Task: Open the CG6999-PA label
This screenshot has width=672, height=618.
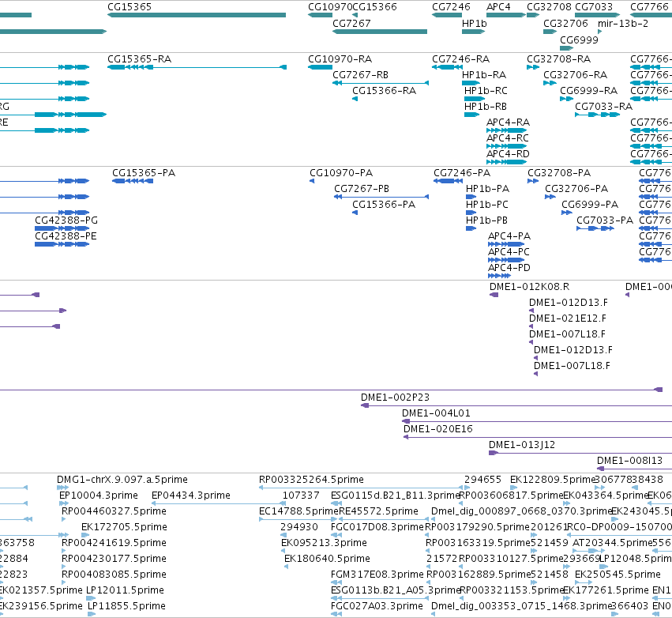Action: click(x=590, y=205)
